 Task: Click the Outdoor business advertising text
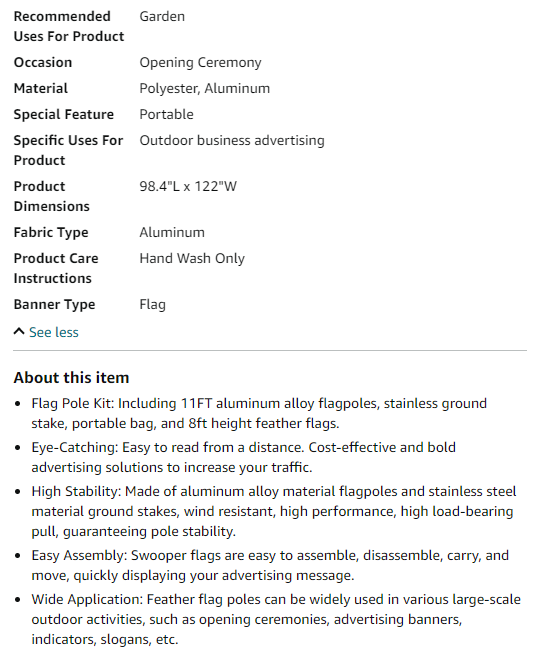(x=232, y=141)
